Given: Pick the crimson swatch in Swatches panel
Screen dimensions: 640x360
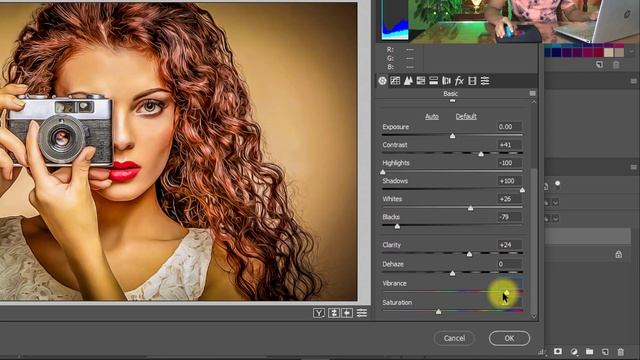Looking at the screenshot, I should [x=598, y=53].
